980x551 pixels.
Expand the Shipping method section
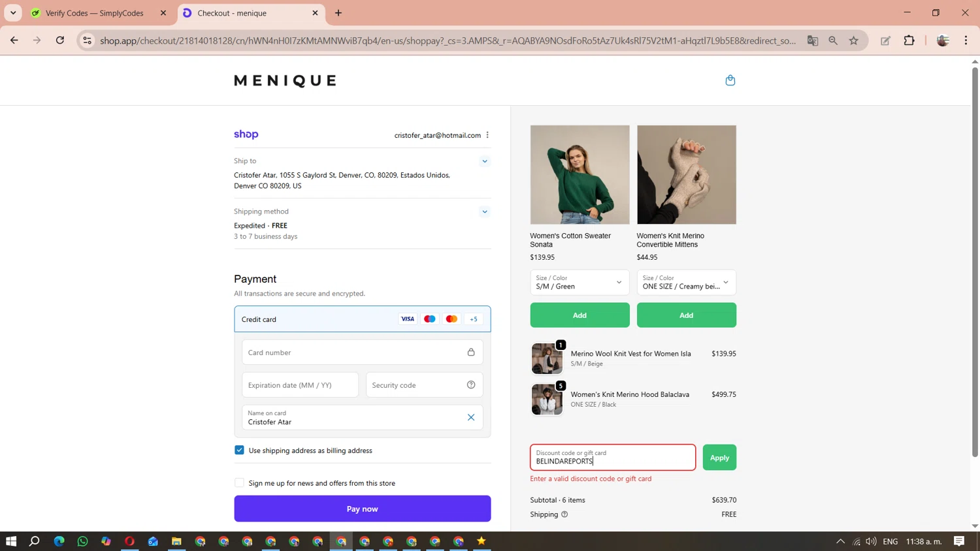tap(485, 212)
